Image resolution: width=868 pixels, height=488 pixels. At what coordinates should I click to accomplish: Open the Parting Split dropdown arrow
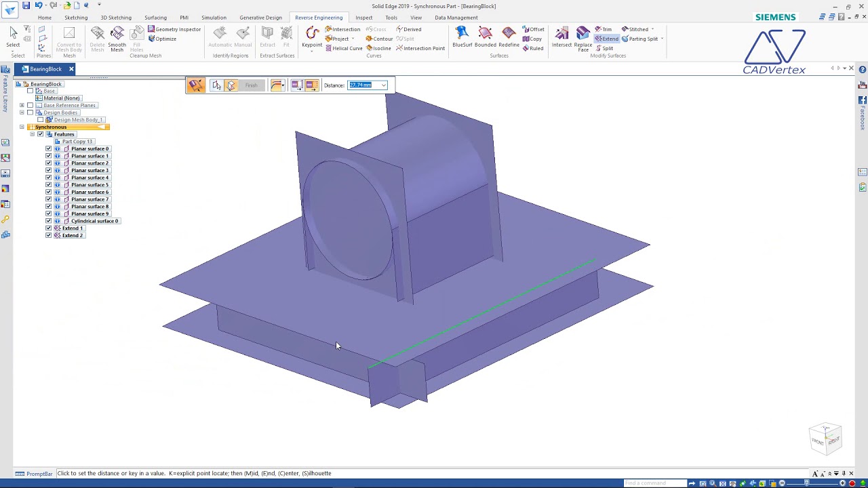pyautogui.click(x=662, y=39)
